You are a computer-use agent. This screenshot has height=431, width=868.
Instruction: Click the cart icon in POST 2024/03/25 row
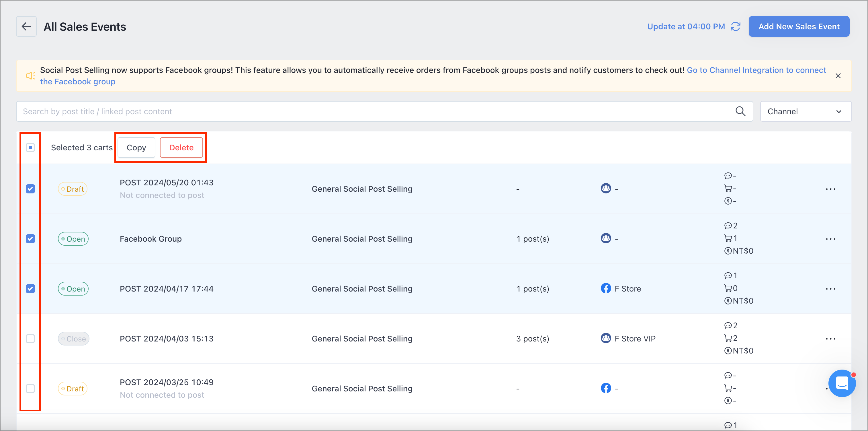pyautogui.click(x=728, y=388)
